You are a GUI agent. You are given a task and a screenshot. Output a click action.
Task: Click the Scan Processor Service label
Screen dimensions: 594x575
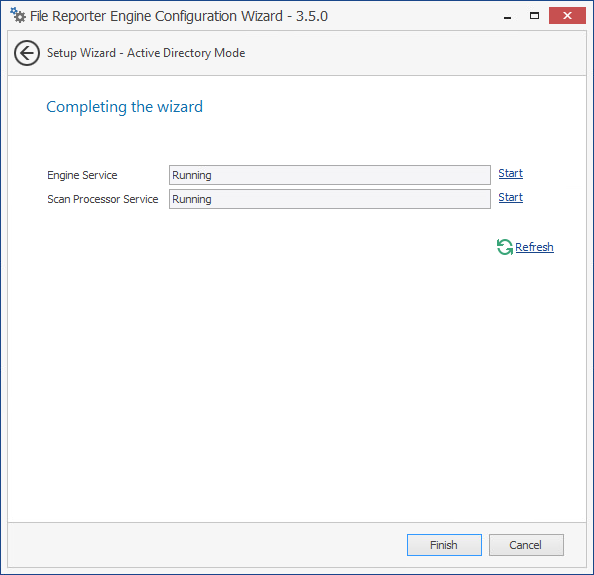pyautogui.click(x=103, y=199)
